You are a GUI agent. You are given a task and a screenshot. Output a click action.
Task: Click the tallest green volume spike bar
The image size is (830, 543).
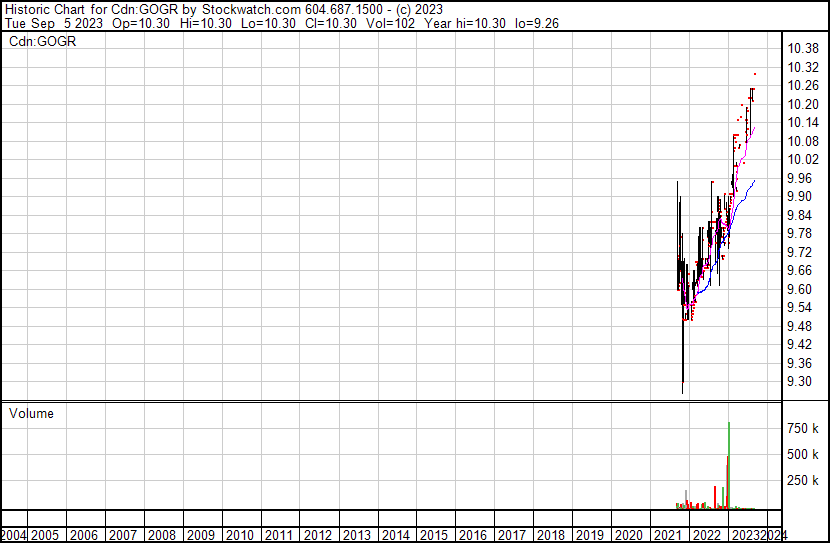728,470
